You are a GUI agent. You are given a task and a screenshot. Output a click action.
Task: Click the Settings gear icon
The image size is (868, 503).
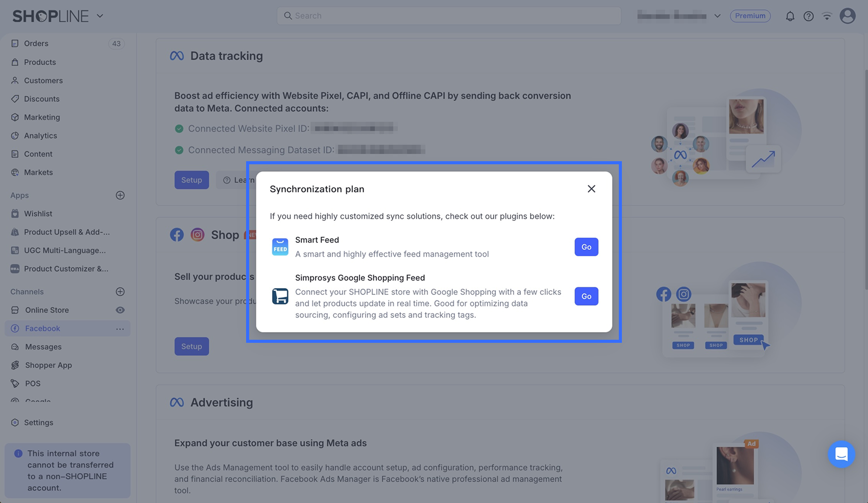point(15,422)
